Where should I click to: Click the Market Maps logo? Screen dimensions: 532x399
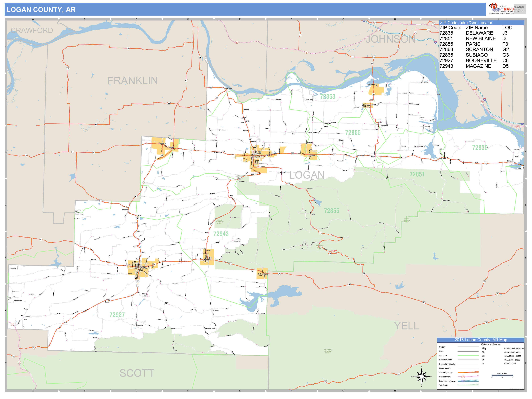coord(502,9)
